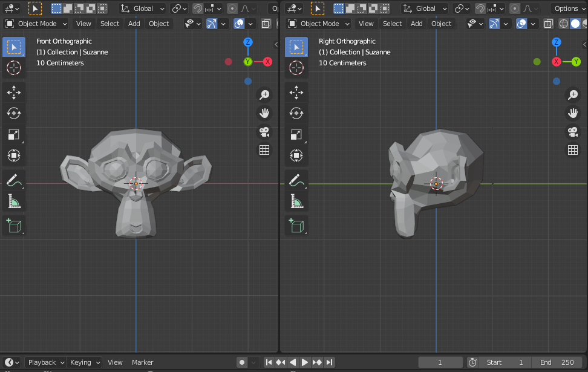Select the Rotate tool in left viewport

tap(14, 113)
